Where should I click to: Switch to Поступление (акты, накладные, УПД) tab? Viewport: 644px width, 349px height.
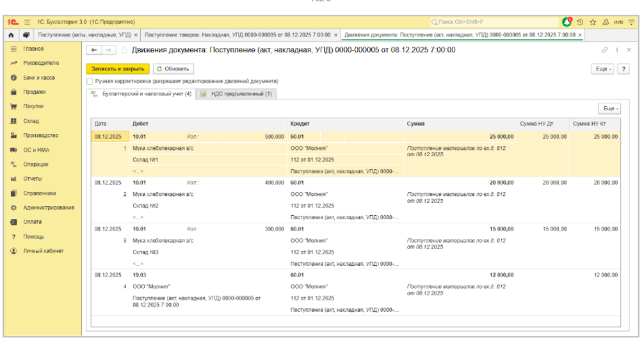pos(85,35)
